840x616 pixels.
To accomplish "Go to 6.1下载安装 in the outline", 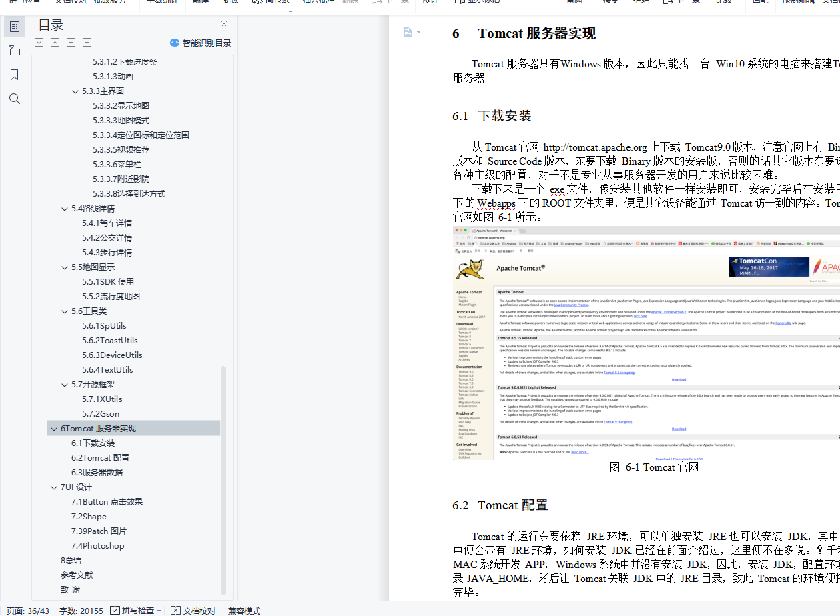I will tap(93, 443).
